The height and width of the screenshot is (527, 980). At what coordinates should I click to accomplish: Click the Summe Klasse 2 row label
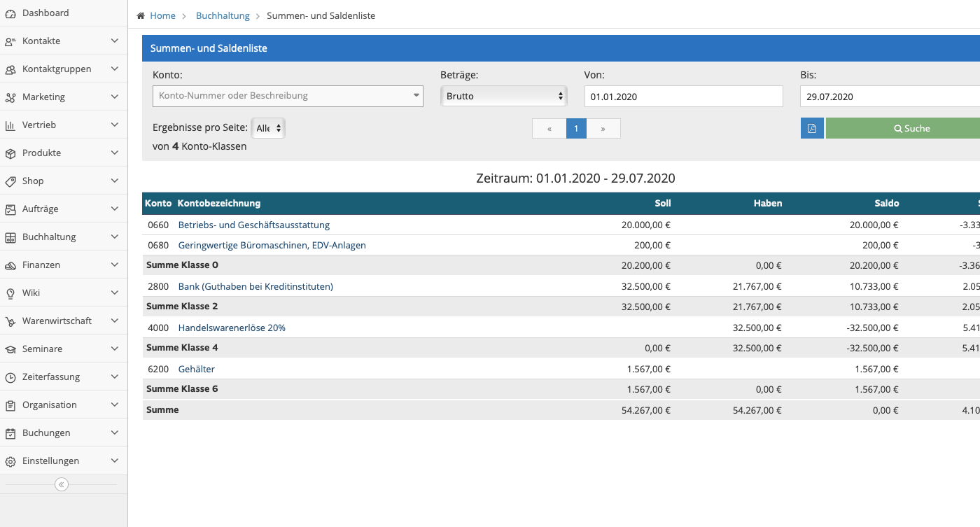click(182, 307)
